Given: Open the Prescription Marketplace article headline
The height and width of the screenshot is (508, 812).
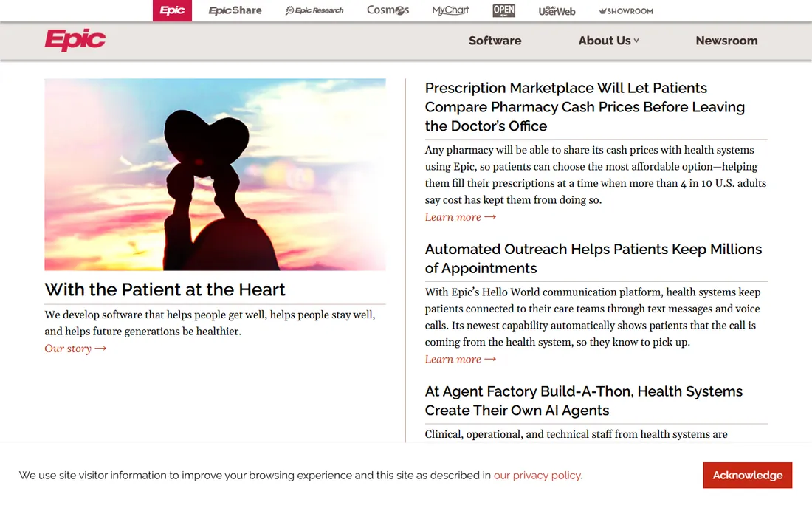Looking at the screenshot, I should tap(585, 106).
